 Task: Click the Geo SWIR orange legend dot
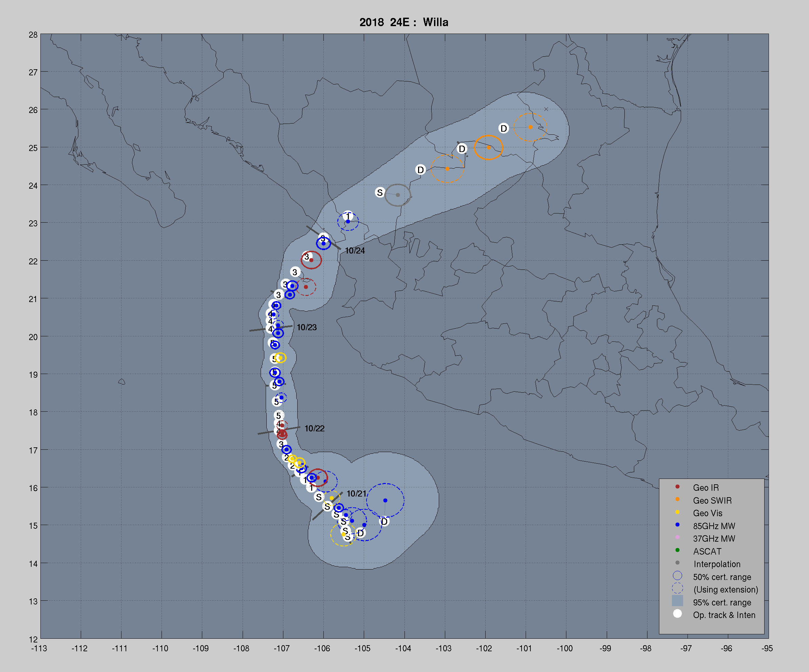pos(677,499)
